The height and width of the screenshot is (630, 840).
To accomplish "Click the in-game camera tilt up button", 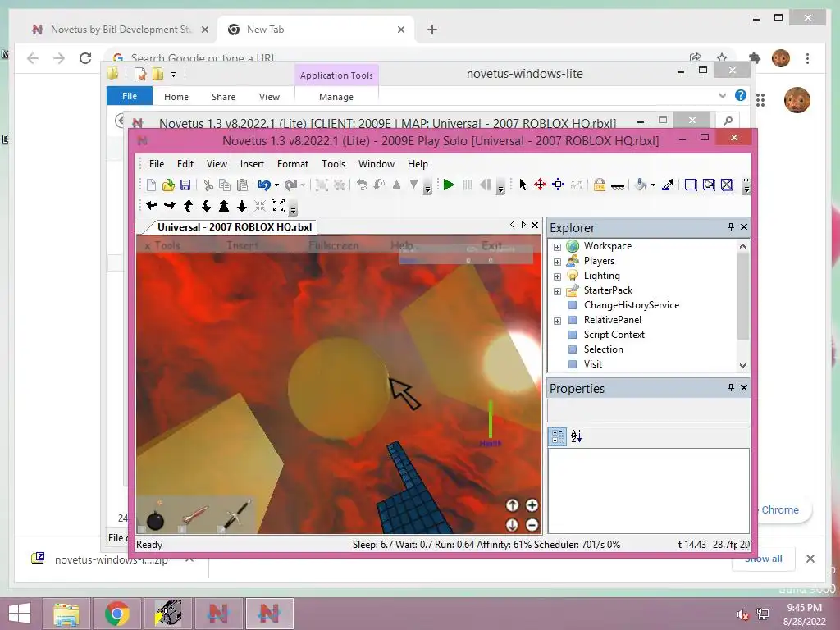I will pos(512,505).
